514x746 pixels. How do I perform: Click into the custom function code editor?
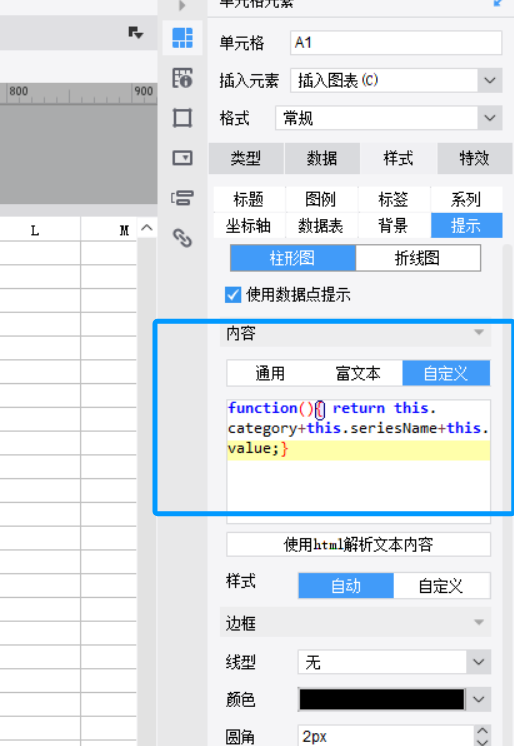pyautogui.click(x=358, y=461)
